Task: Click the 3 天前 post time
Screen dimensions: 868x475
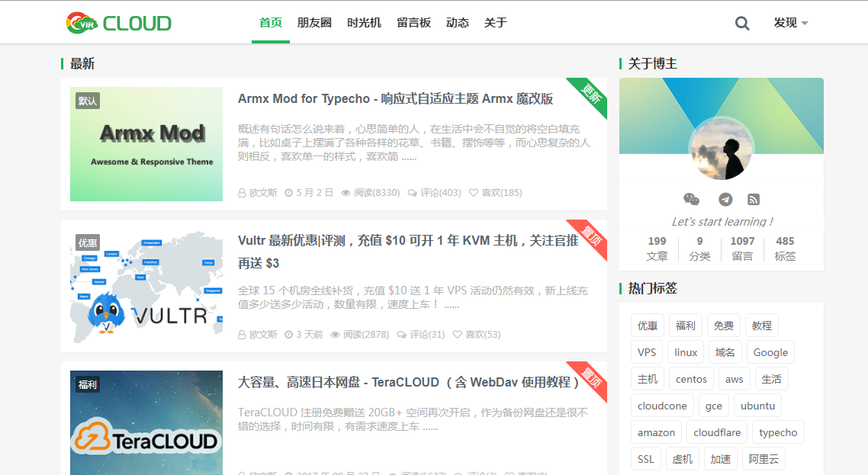Action: [304, 335]
